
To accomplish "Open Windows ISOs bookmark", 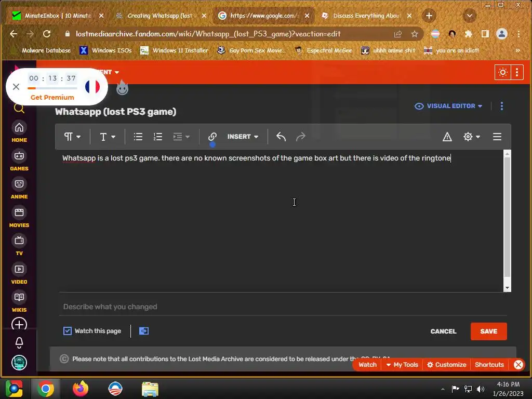I will pos(105,50).
